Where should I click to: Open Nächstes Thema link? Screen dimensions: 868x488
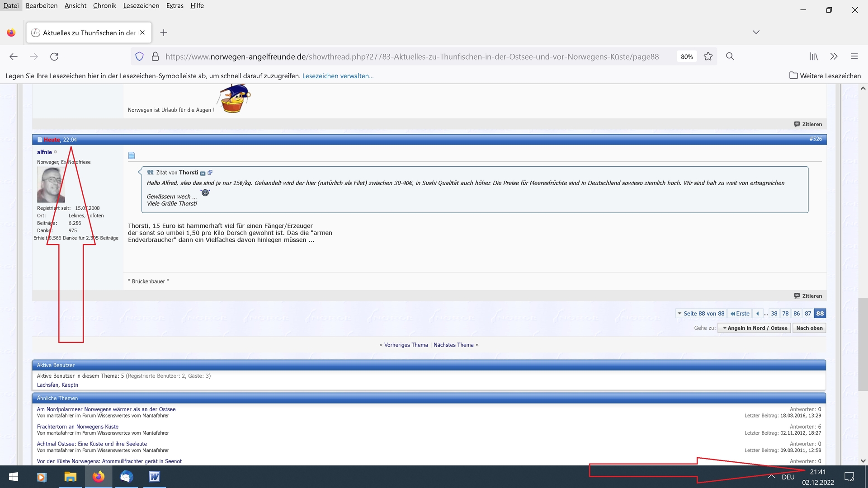point(453,345)
